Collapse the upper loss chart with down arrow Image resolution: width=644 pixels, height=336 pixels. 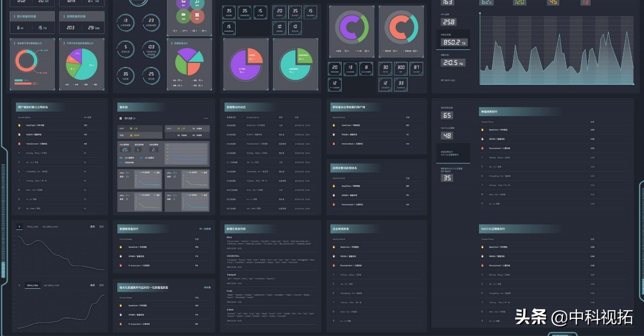(x=19, y=226)
